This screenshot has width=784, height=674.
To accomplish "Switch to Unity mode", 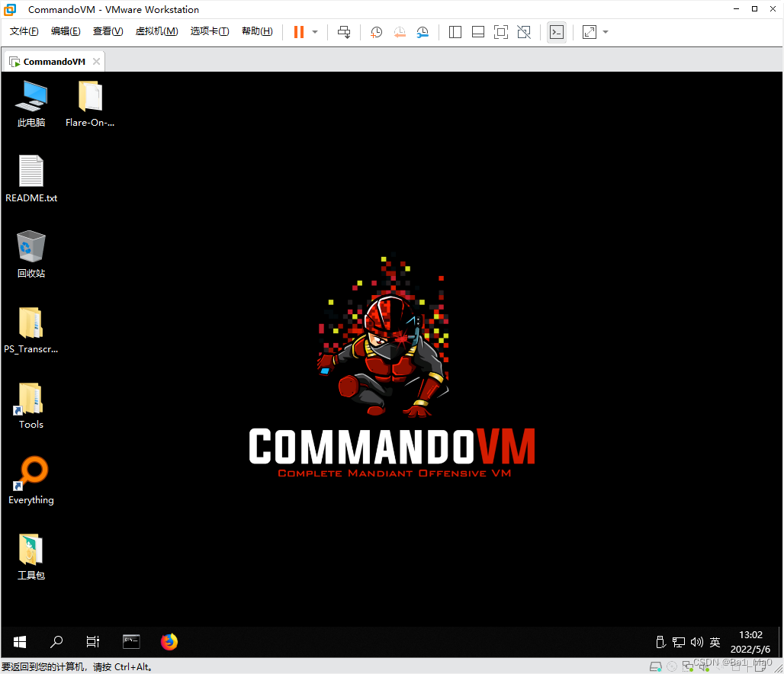I will 524,32.
